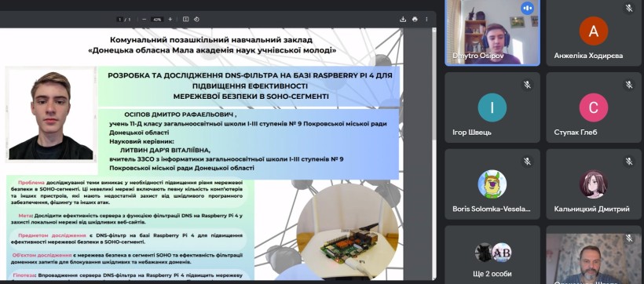644x284 pixels.
Task: Click the muted mic icon on Кальницкий Дмитрий tile
Action: (x=629, y=162)
